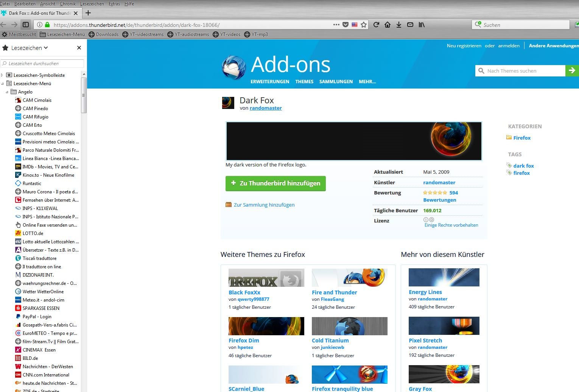Click Zur Sammlung hinzufügen link
The height and width of the screenshot is (392, 579).
[x=264, y=205]
